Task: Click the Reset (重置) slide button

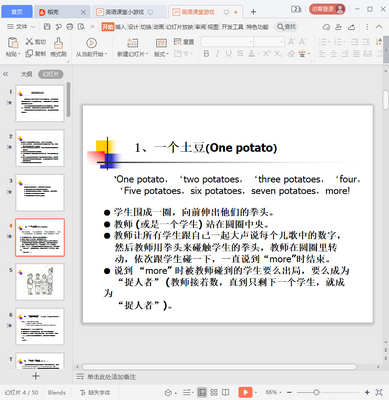Action: click(x=184, y=42)
